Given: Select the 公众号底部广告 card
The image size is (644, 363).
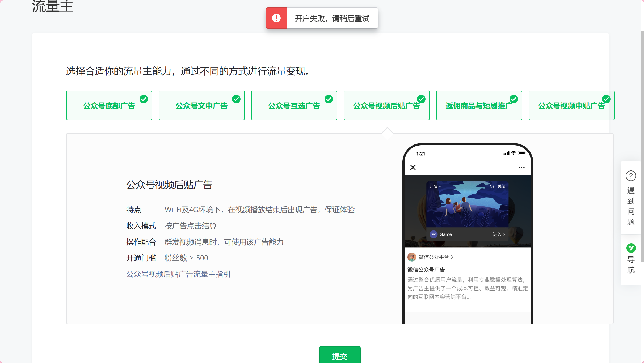Looking at the screenshot, I should 109,105.
